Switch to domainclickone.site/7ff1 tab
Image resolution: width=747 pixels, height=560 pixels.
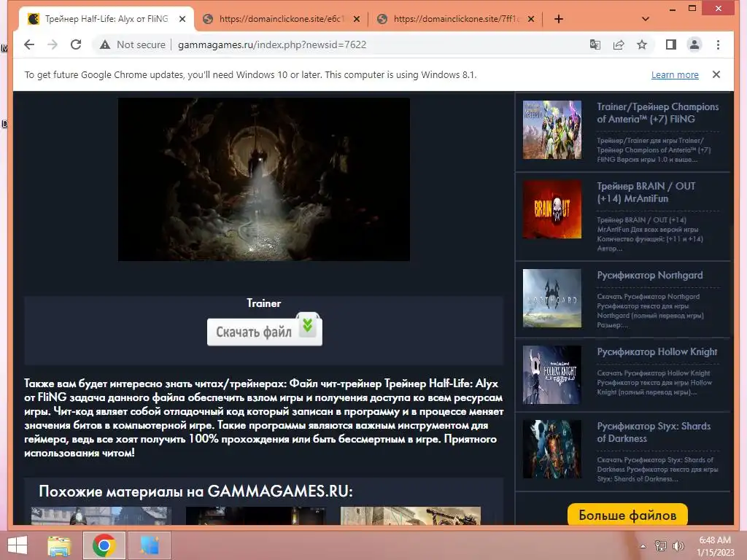pyautogui.click(x=456, y=19)
